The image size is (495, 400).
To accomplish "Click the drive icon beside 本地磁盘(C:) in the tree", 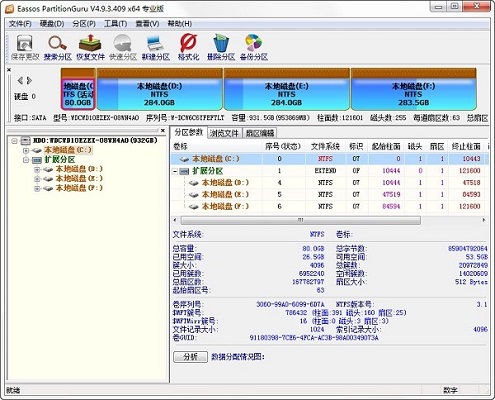I will [x=37, y=151].
